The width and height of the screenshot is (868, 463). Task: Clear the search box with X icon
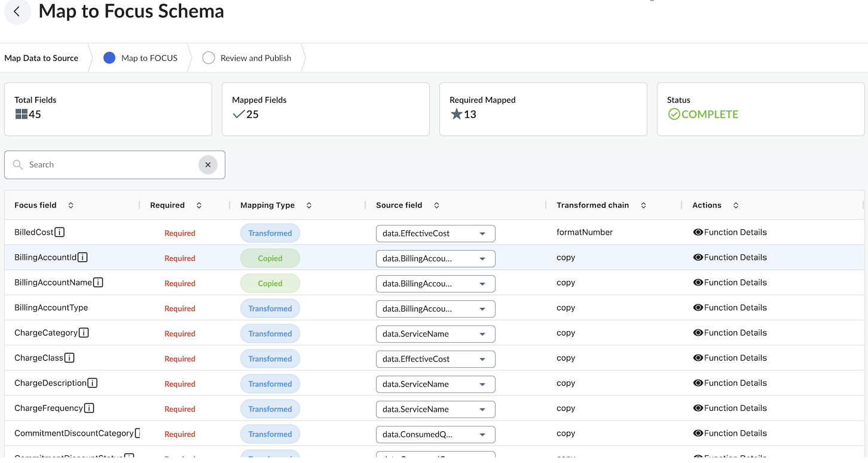(207, 165)
